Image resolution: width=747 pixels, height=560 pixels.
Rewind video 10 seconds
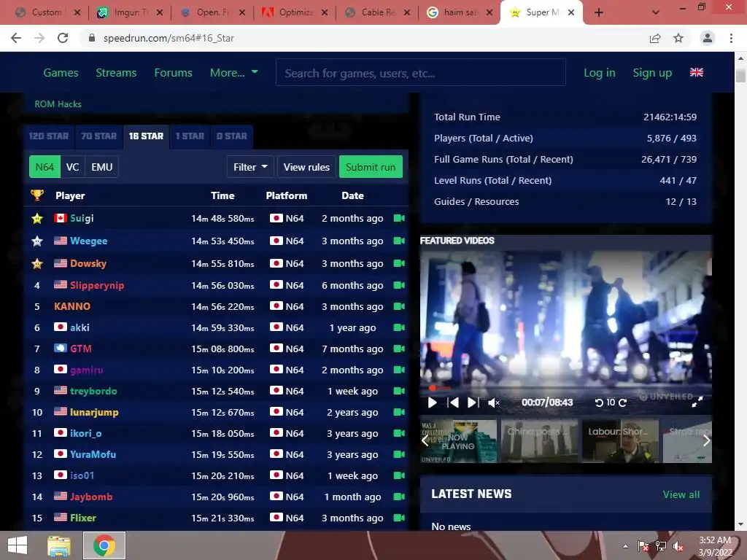[x=600, y=402]
